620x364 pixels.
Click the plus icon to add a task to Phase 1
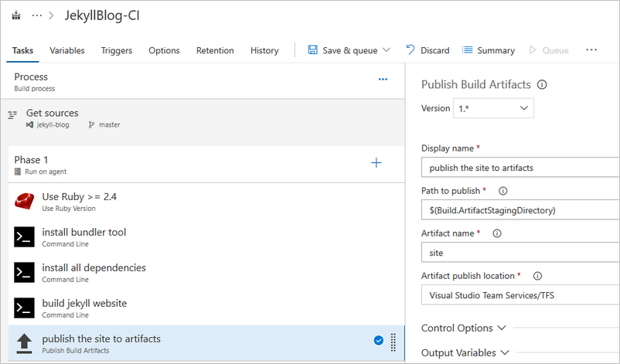click(x=376, y=162)
